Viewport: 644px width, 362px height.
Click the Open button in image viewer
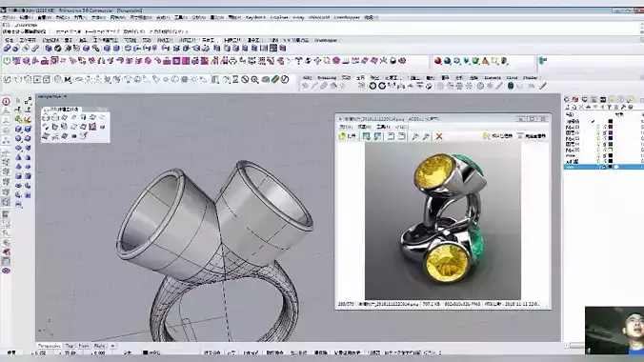(x=348, y=136)
